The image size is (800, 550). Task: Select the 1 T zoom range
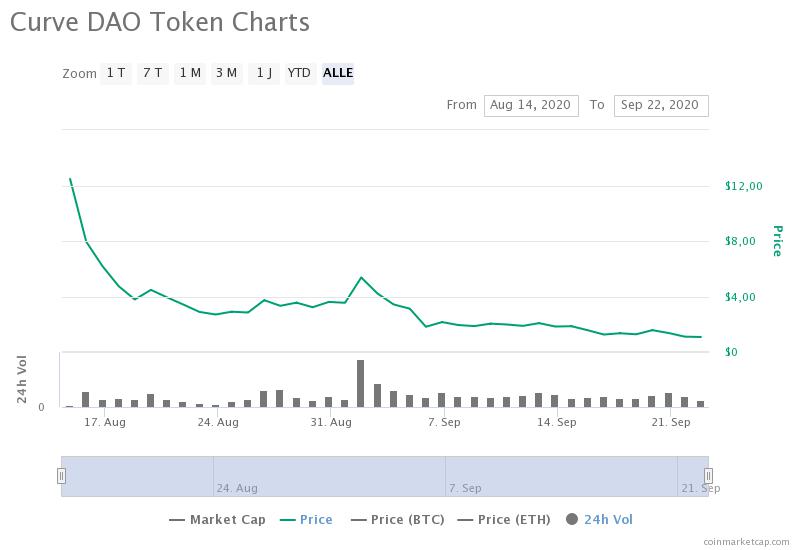[116, 73]
